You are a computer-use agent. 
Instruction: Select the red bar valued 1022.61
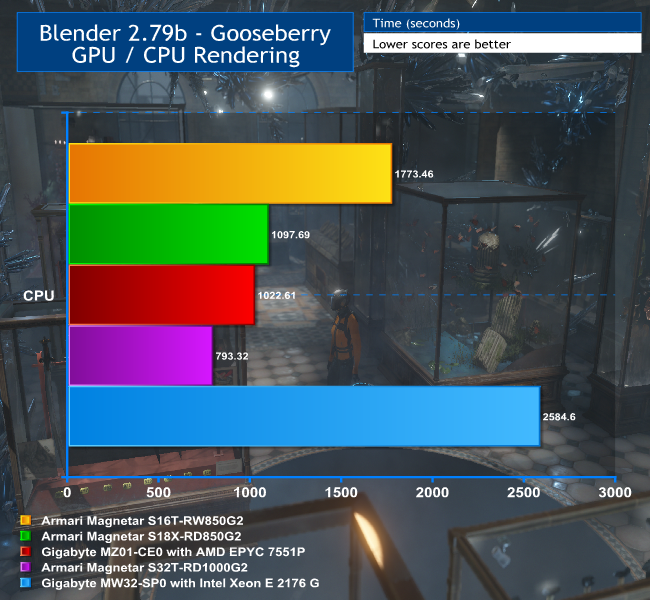(162, 295)
